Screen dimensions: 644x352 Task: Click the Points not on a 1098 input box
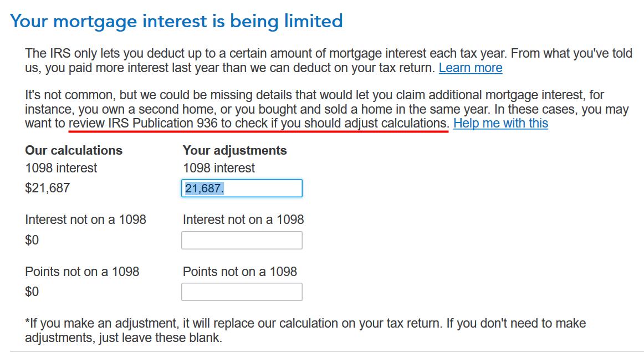point(242,291)
